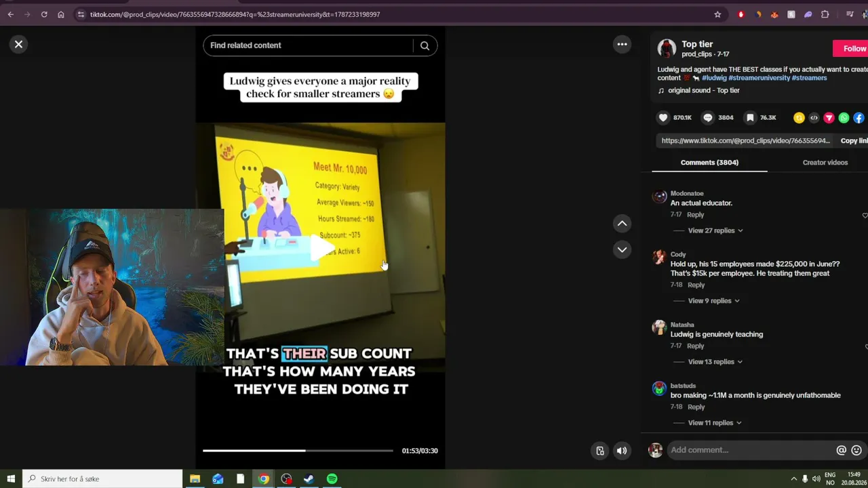Expand View 27 replies under Modonatoe
Viewport: 868px width, 488px height.
[x=715, y=230]
